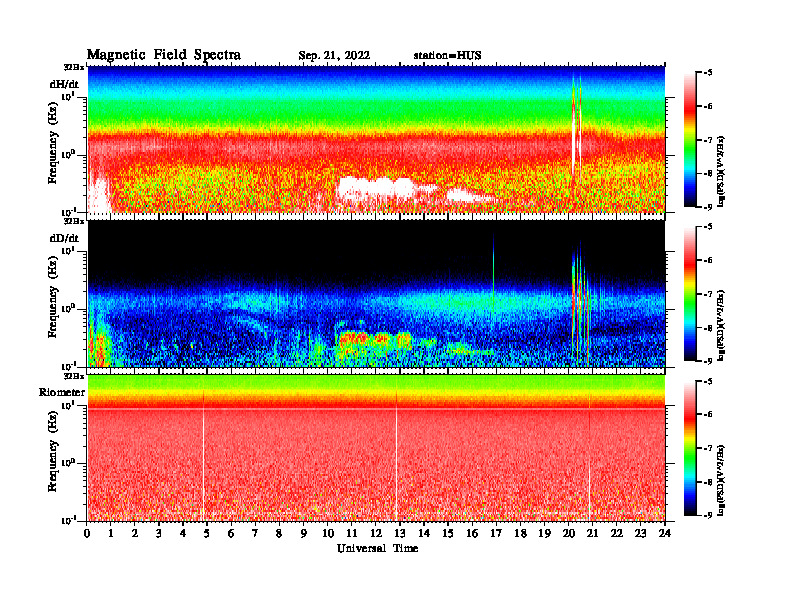Click log(PSD) unit label beside dH/dt color scale
792x612 pixels.
click(x=722, y=171)
